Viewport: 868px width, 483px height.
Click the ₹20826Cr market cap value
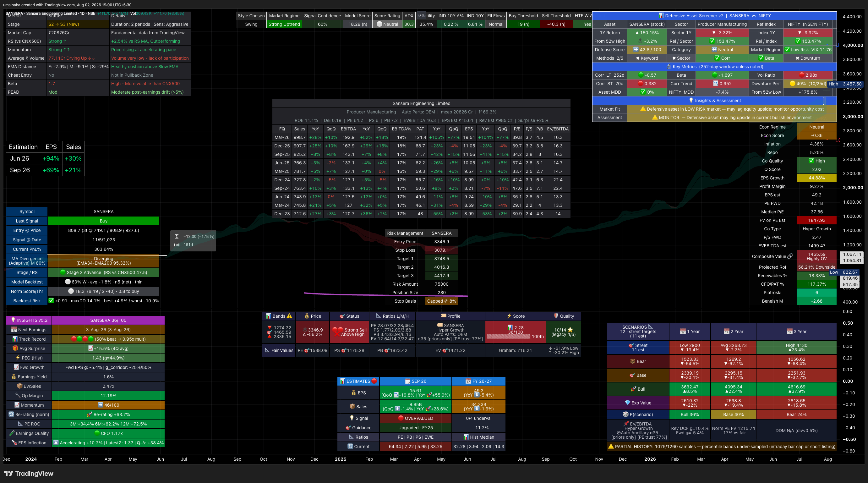click(x=59, y=33)
